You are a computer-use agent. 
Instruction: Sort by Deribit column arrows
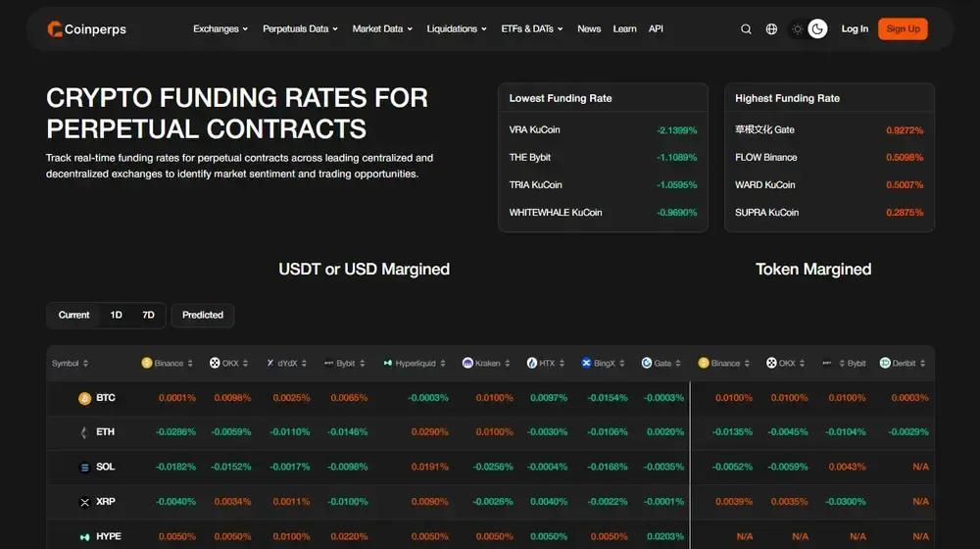click(922, 364)
